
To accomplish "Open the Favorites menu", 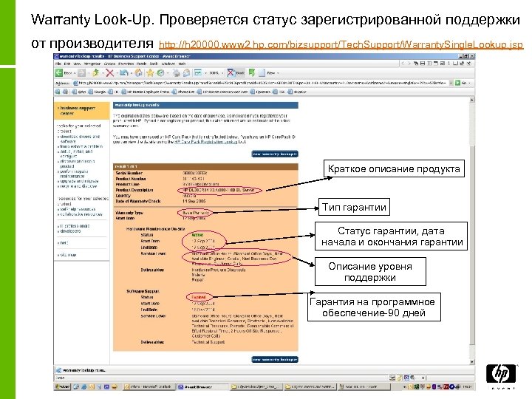I will click(x=126, y=64).
